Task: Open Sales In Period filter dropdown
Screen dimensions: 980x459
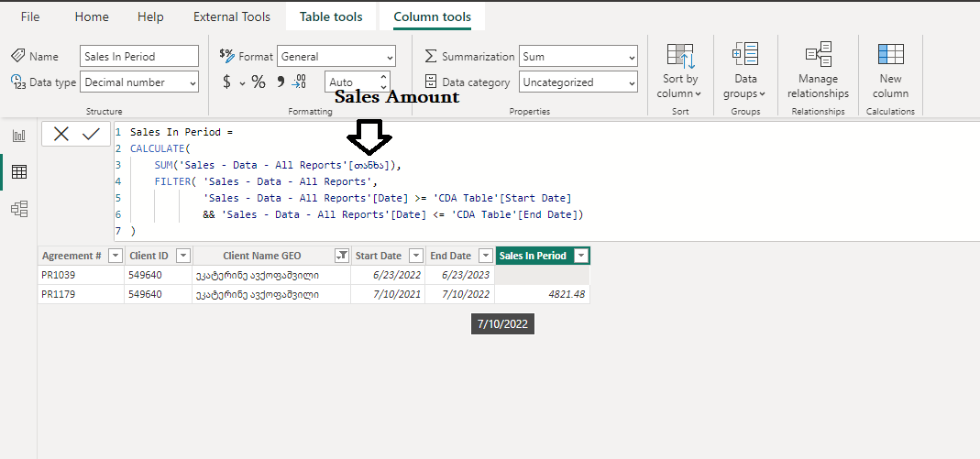Action: tap(581, 256)
